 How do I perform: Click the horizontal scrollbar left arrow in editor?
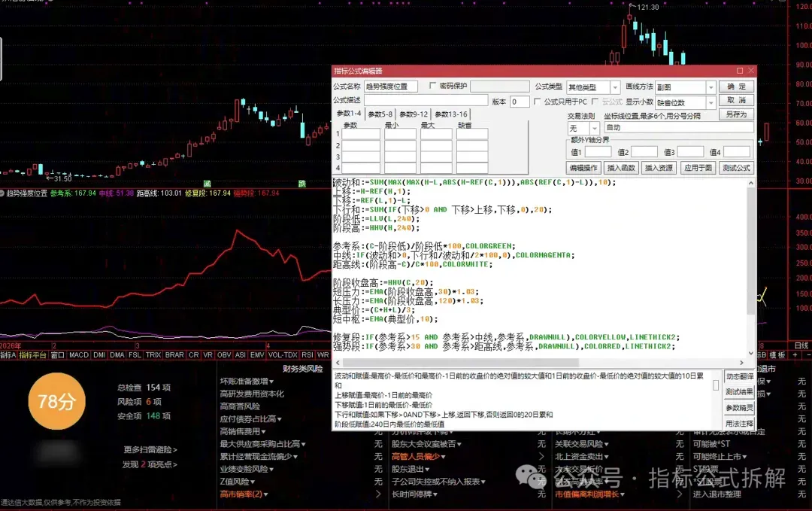[x=338, y=362]
